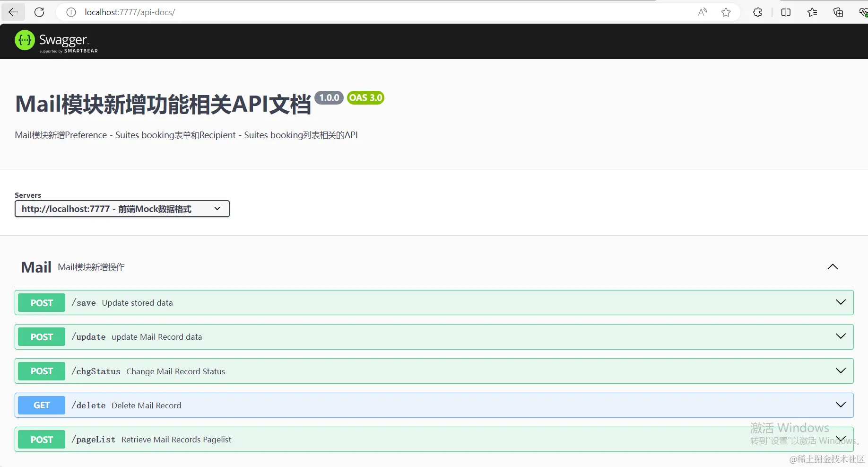Viewport: 868px width, 467px height.
Task: Click the /chgStatus path text
Action: [96, 371]
